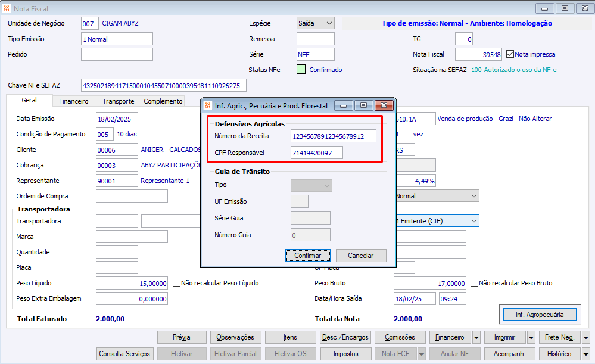The height and width of the screenshot is (364, 595).
Task: Click the Financeiro button in bottom bar
Action: (x=450, y=337)
